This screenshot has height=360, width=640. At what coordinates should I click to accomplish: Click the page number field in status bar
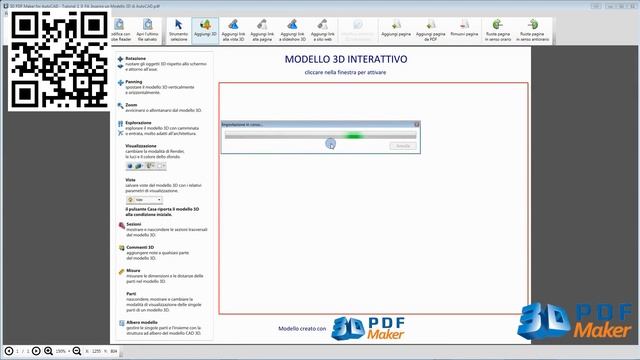[22, 351]
